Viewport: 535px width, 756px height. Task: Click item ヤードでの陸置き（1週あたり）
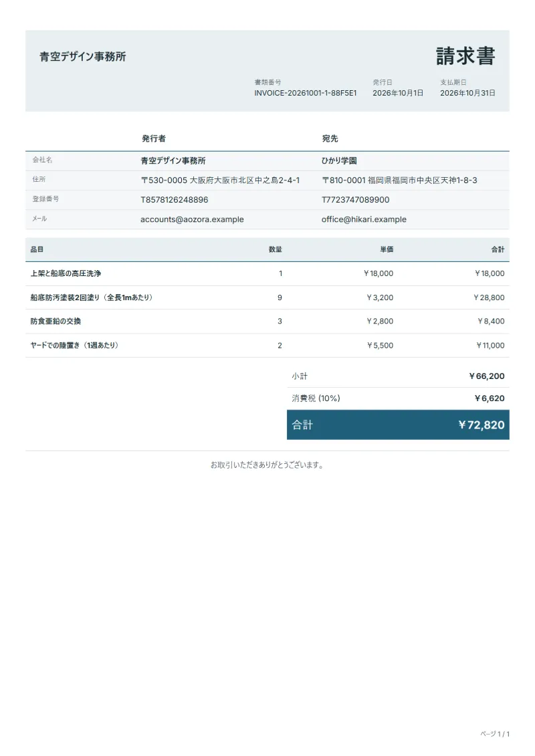[74, 345]
